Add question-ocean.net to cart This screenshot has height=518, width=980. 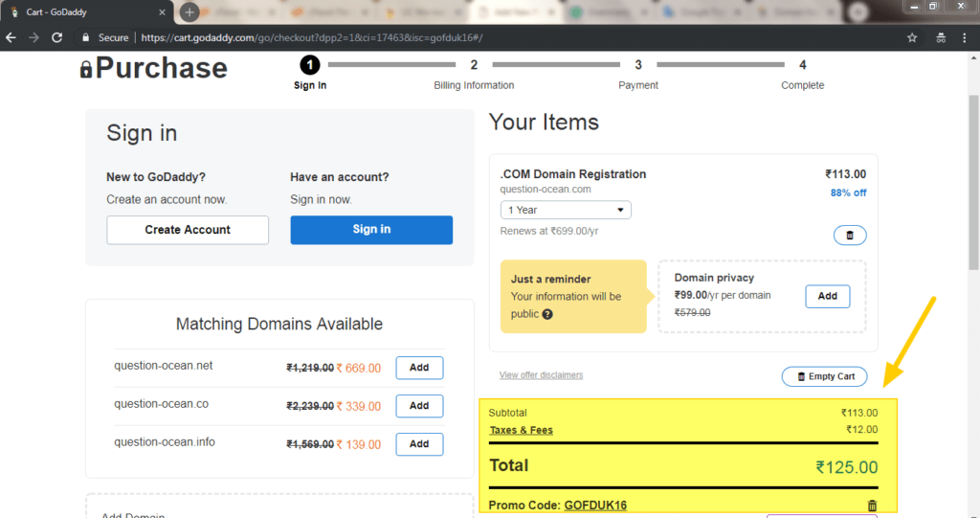[x=419, y=368]
